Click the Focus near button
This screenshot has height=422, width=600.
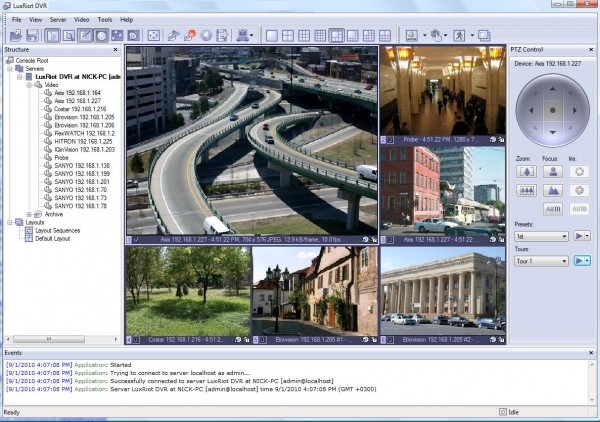tap(550, 171)
